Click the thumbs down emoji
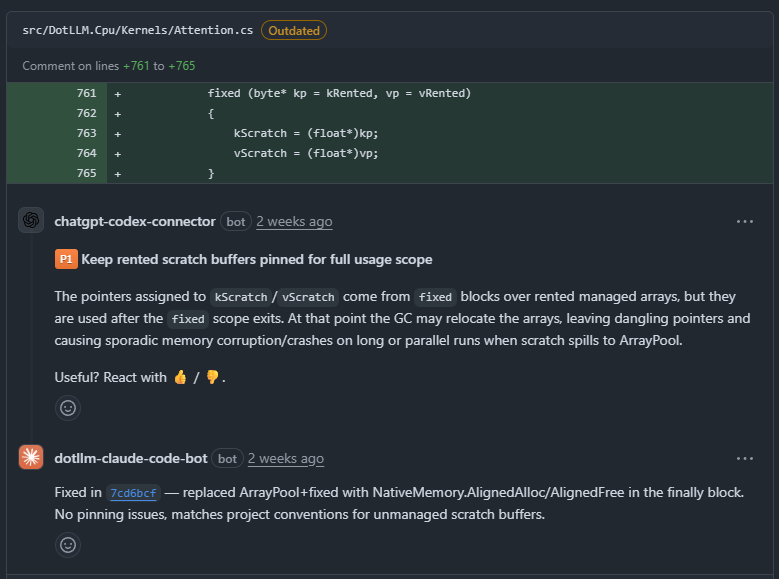Viewport: 779px width, 579px height. pyautogui.click(x=212, y=377)
